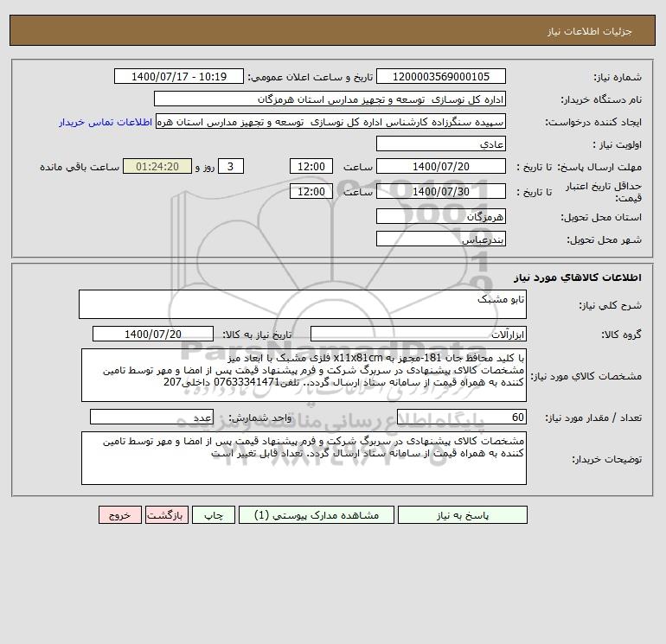
Task: Click the واحد شمارش label
Action: [260, 418]
